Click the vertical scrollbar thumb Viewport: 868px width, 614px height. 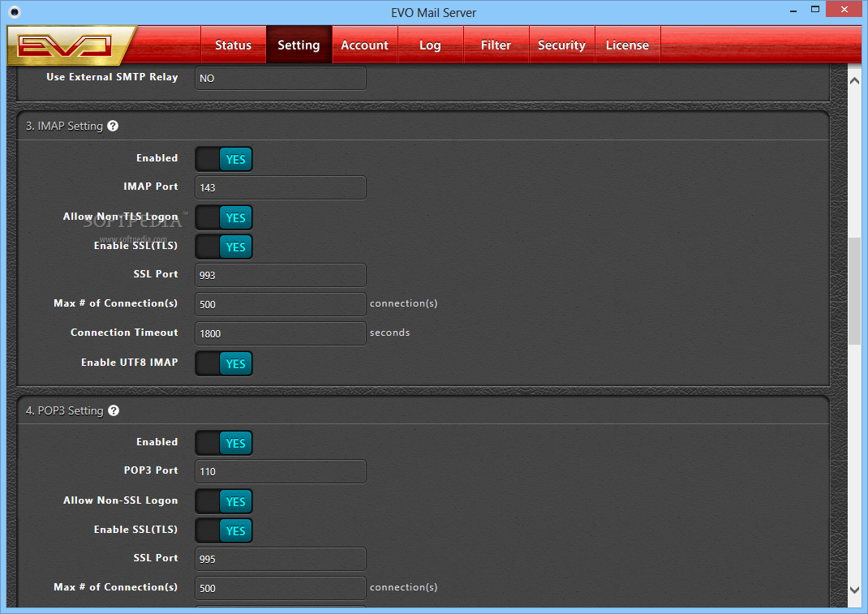point(854,291)
